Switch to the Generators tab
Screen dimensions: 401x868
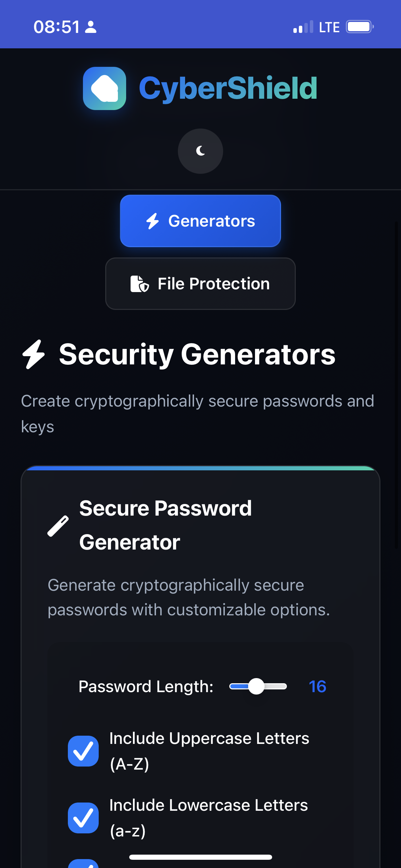pos(200,221)
